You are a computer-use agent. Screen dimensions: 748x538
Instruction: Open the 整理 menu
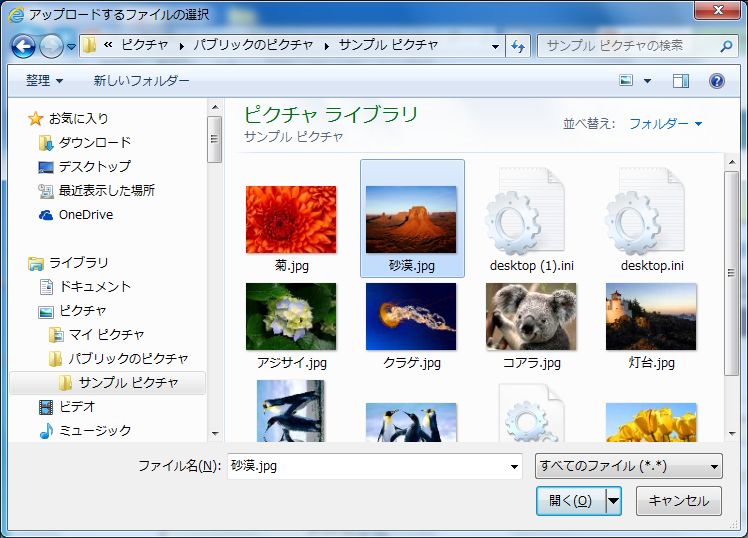tap(44, 81)
